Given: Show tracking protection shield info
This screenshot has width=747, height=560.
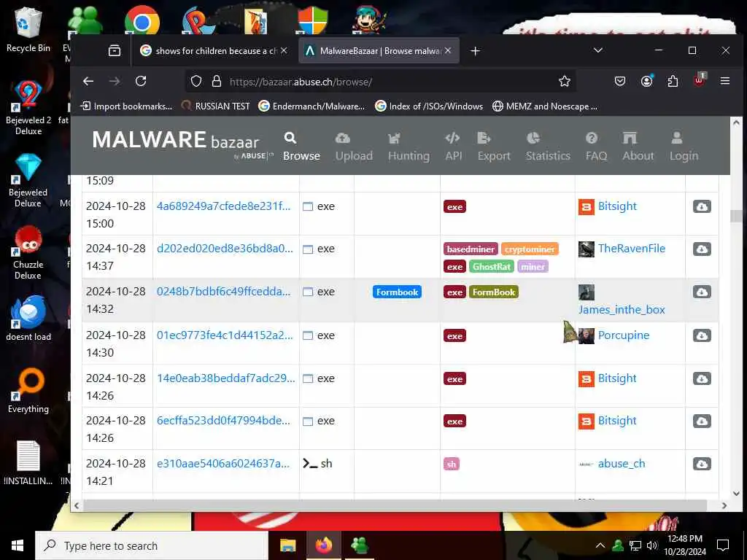Looking at the screenshot, I should [196, 82].
